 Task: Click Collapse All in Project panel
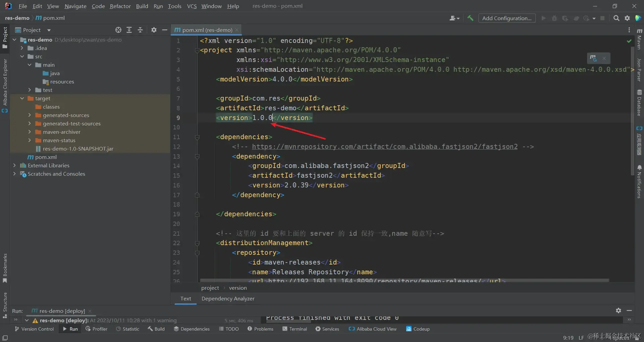click(140, 30)
